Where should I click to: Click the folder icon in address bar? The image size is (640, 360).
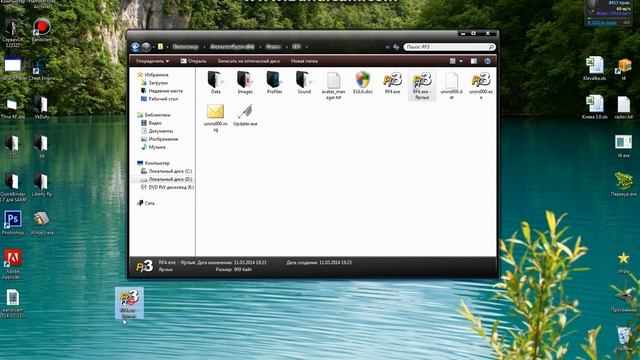(160, 47)
